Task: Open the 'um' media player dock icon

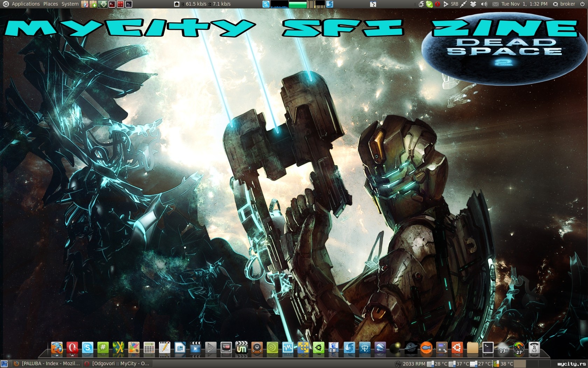Action: (241, 348)
